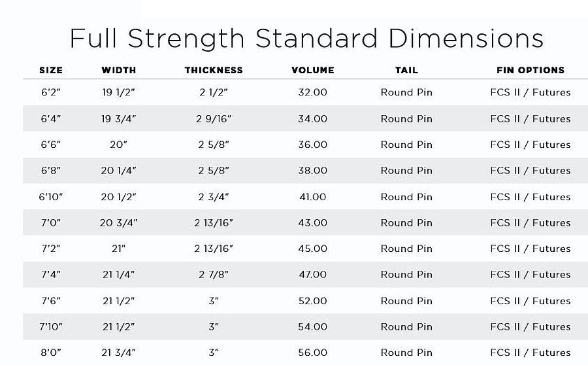Image resolution: width=588 pixels, height=365 pixels.
Task: Click the FIN OPTIONS column header
Action: click(531, 70)
